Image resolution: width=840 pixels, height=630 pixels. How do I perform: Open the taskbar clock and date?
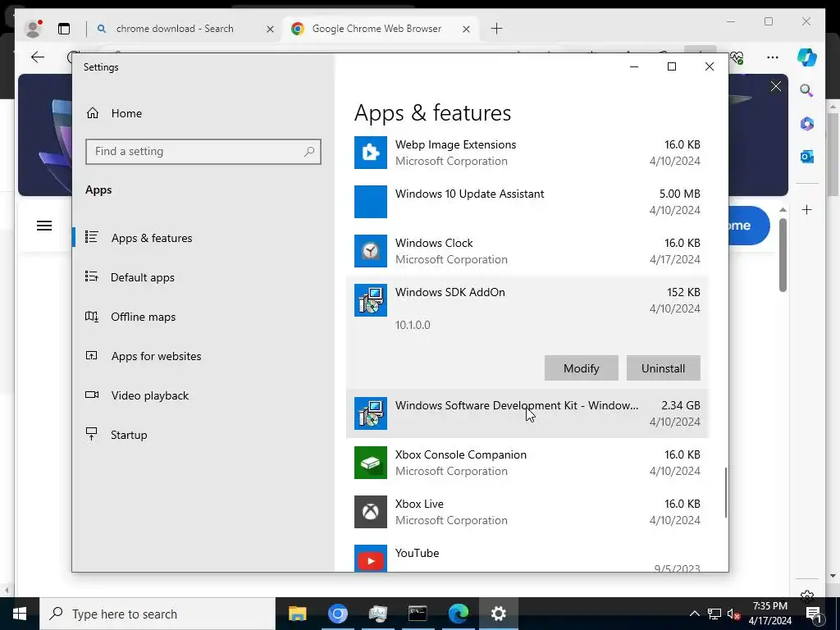click(769, 614)
